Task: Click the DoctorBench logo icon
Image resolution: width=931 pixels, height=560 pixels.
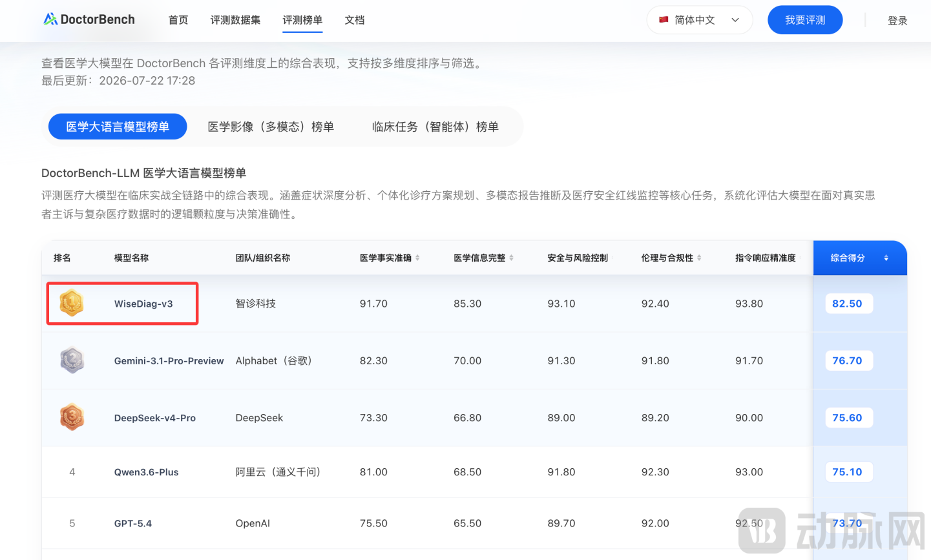Action: click(50, 19)
